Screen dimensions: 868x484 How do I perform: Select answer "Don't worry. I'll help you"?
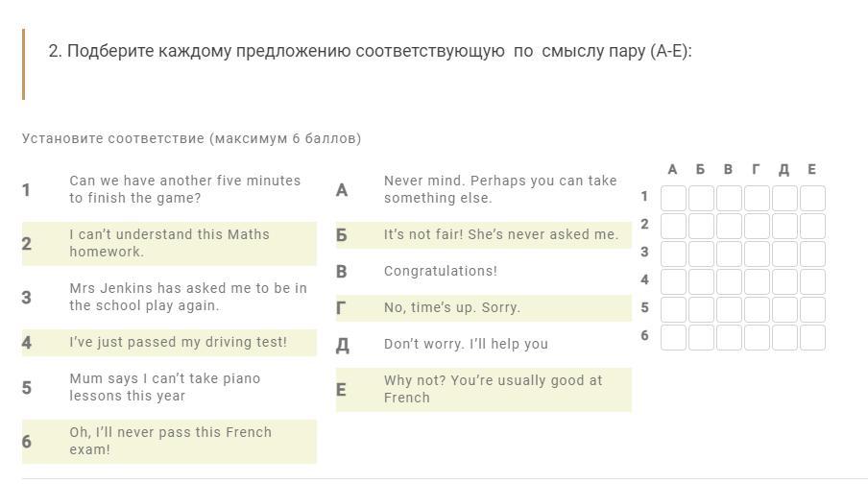[466, 344]
